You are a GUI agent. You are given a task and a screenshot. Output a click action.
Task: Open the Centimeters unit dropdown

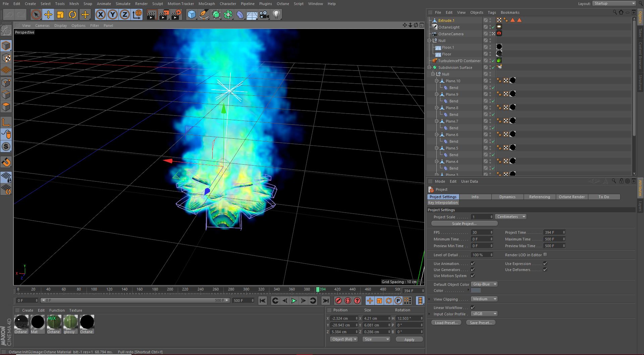tap(511, 217)
